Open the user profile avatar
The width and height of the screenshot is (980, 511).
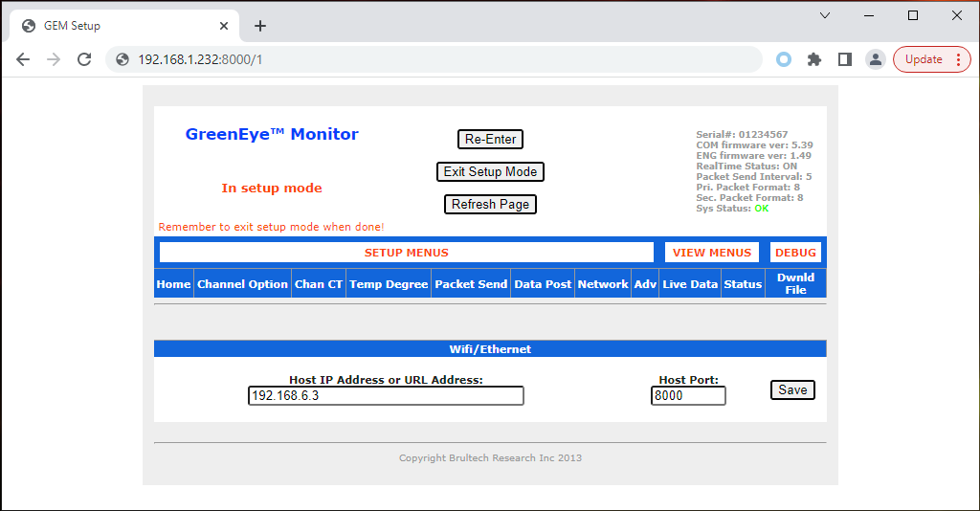(876, 59)
